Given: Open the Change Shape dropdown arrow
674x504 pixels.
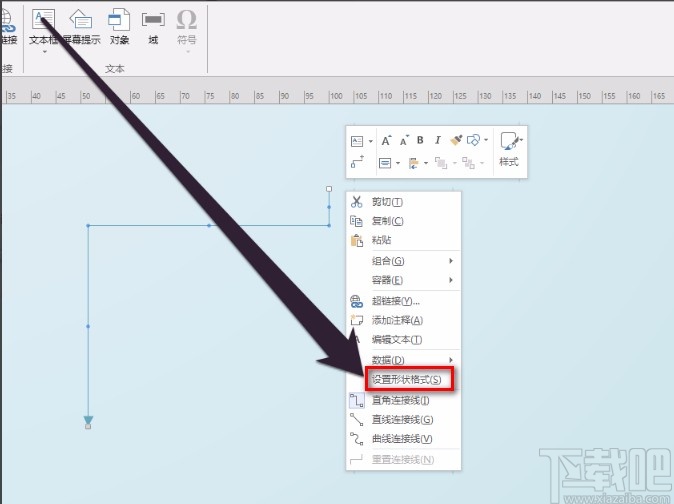Looking at the screenshot, I should pyautogui.click(x=486, y=140).
